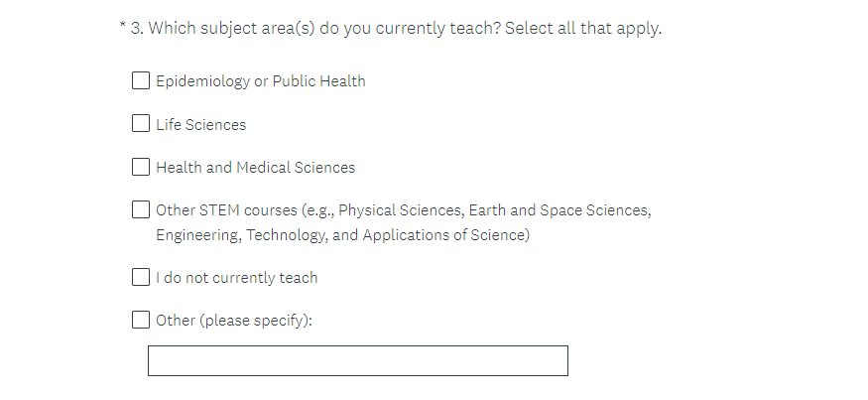Click the 'Earth and Space Sciences' text
Screen dimensions: 868x400
click(x=558, y=210)
